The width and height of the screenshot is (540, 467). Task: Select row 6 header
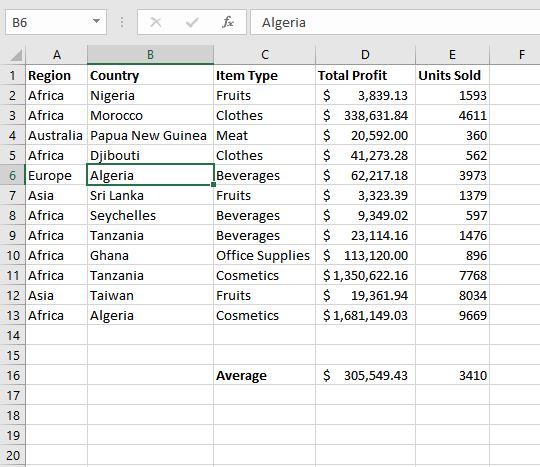point(13,175)
